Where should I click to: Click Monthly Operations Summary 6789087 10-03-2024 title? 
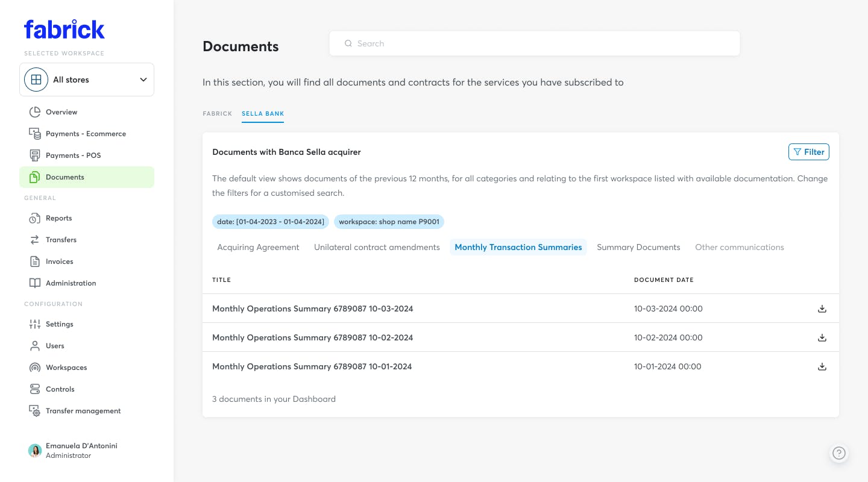click(313, 308)
